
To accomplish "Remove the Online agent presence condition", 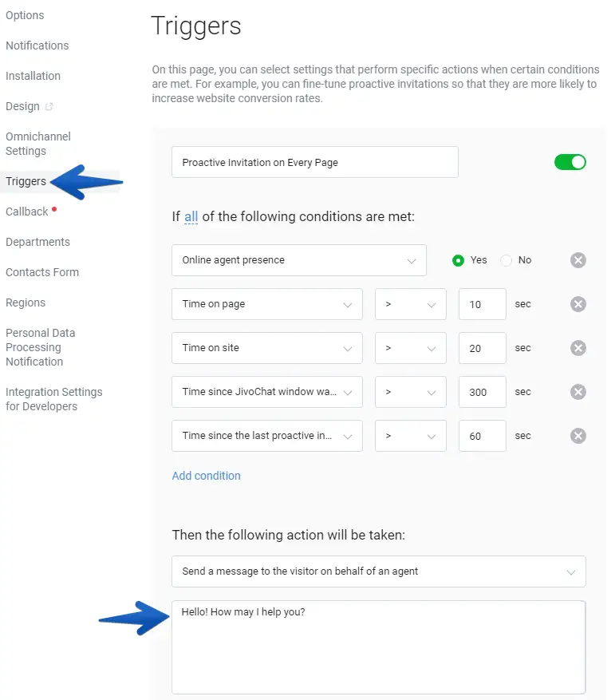I will 578,260.
